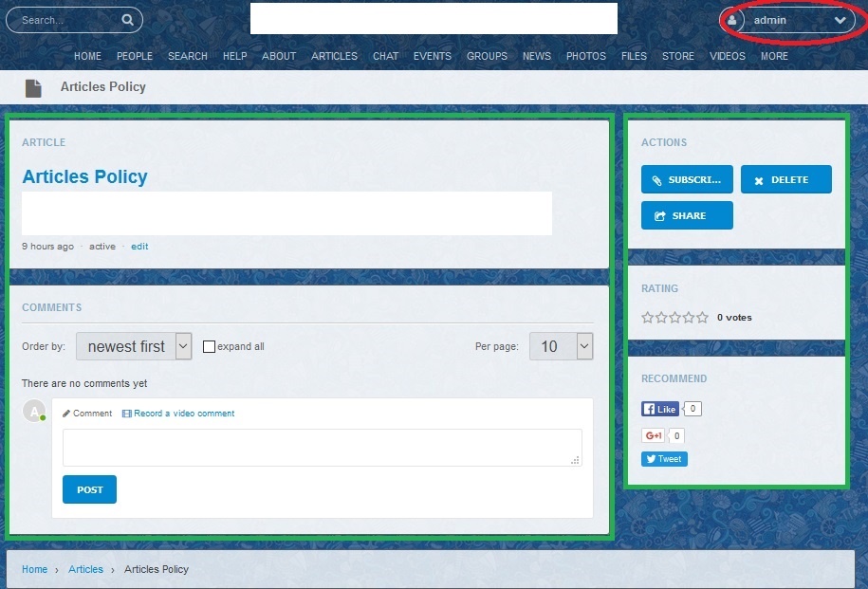868x589 pixels.
Task: Click the search magnifier icon
Action: tap(128, 20)
